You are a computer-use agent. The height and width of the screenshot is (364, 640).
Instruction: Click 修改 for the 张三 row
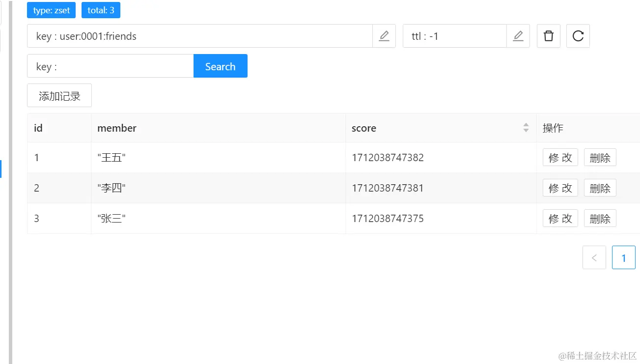coord(560,219)
